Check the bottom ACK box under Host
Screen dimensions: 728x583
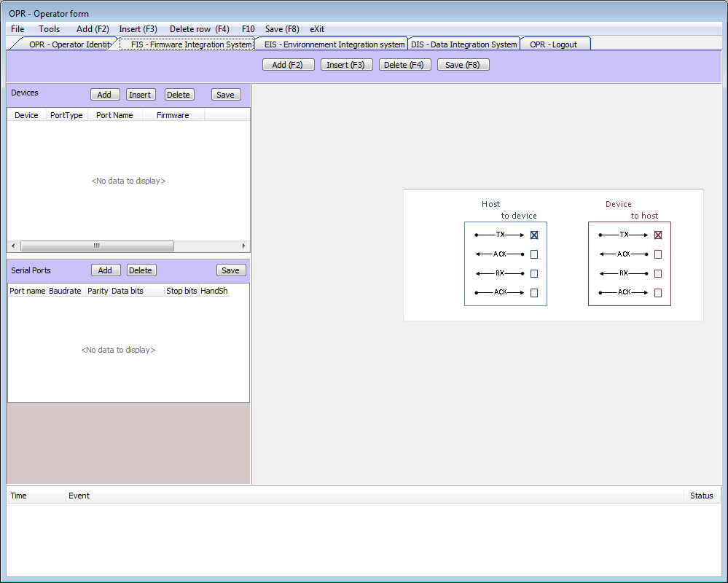click(534, 293)
